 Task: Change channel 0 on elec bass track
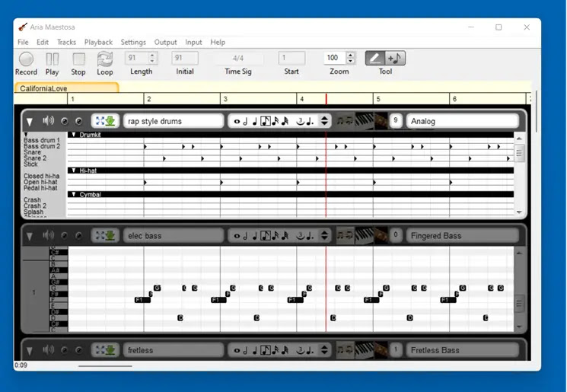point(396,235)
